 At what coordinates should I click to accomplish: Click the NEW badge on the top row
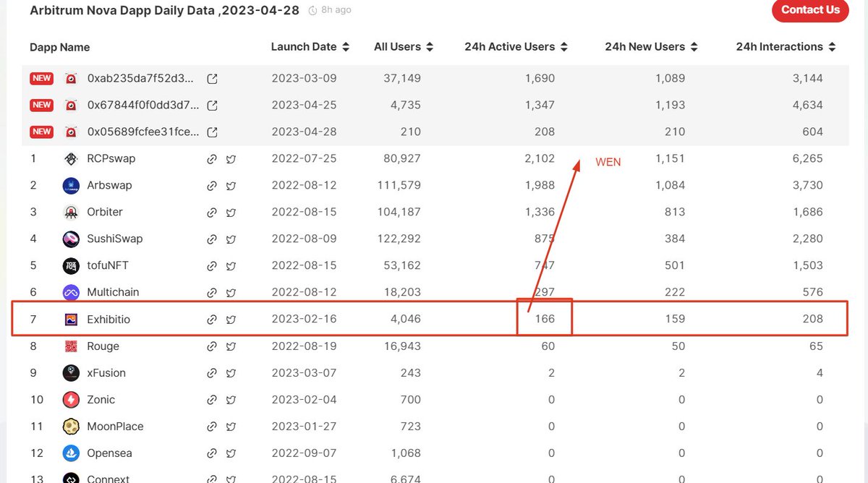point(41,78)
